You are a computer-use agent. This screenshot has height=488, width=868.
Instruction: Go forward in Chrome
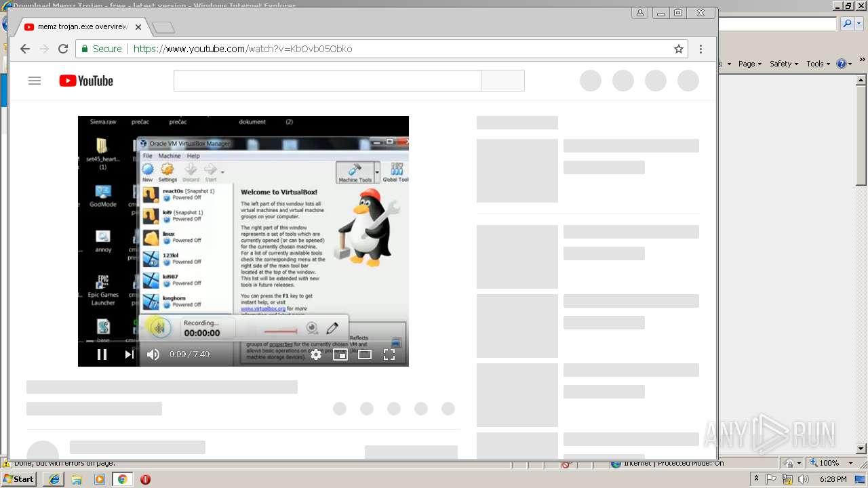pos(44,49)
